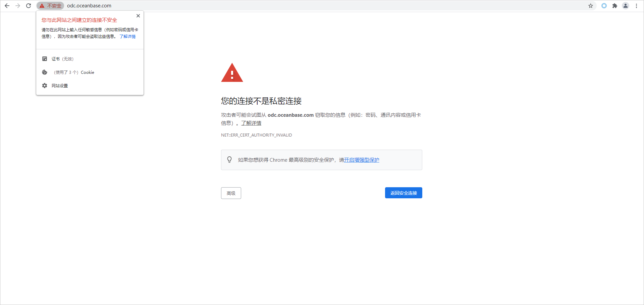This screenshot has height=305, width=644.
Task: Click the 高级 advanced button
Action: pos(231,193)
